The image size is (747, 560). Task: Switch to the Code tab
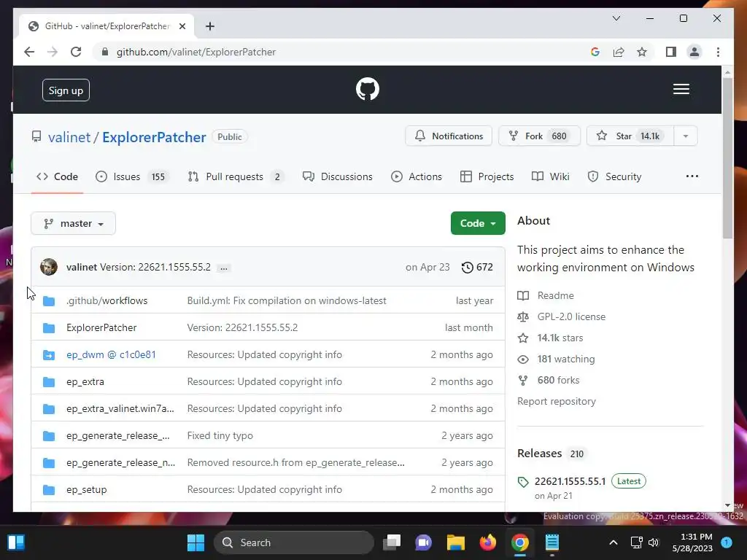[x=57, y=176]
